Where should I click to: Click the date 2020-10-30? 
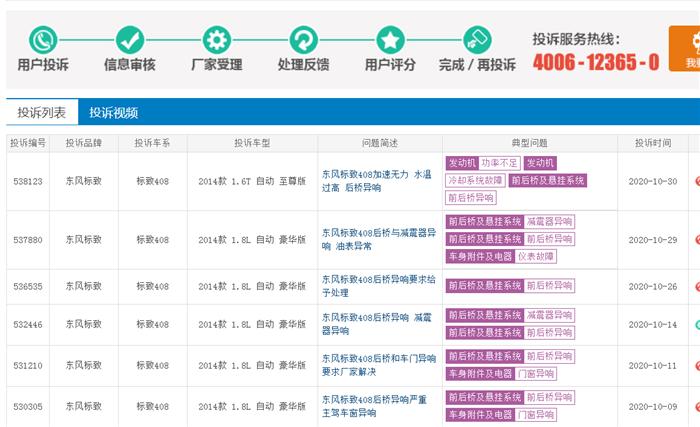[653, 181]
